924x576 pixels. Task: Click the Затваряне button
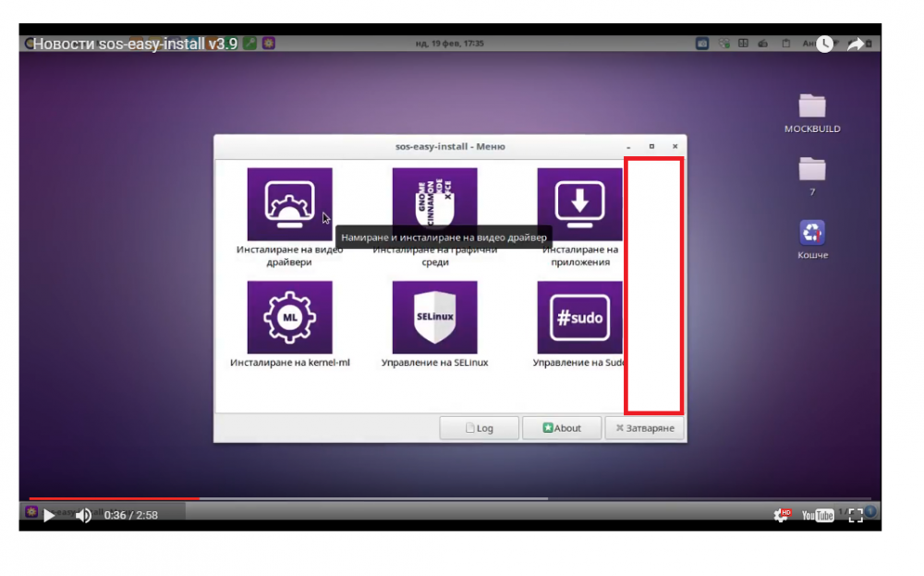(645, 428)
